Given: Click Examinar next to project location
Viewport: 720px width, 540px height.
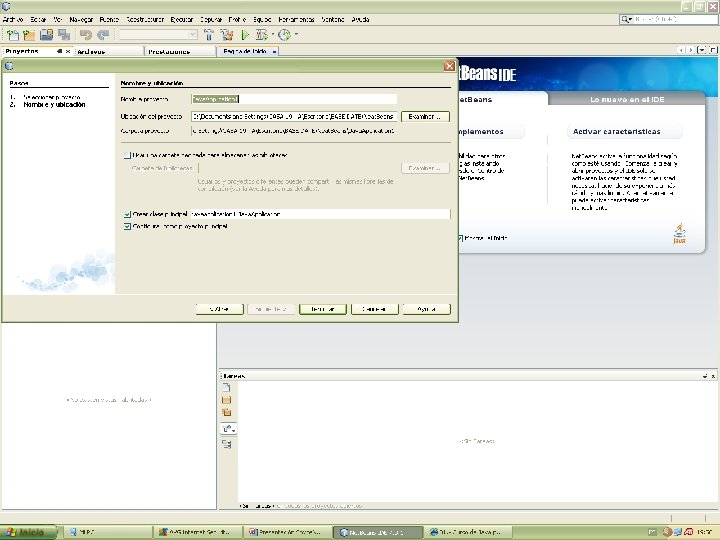Looking at the screenshot, I should (x=425, y=117).
